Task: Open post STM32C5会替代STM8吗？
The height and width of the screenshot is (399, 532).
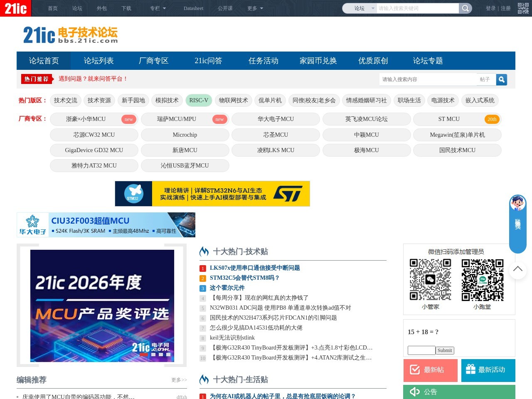Action: [x=244, y=278]
